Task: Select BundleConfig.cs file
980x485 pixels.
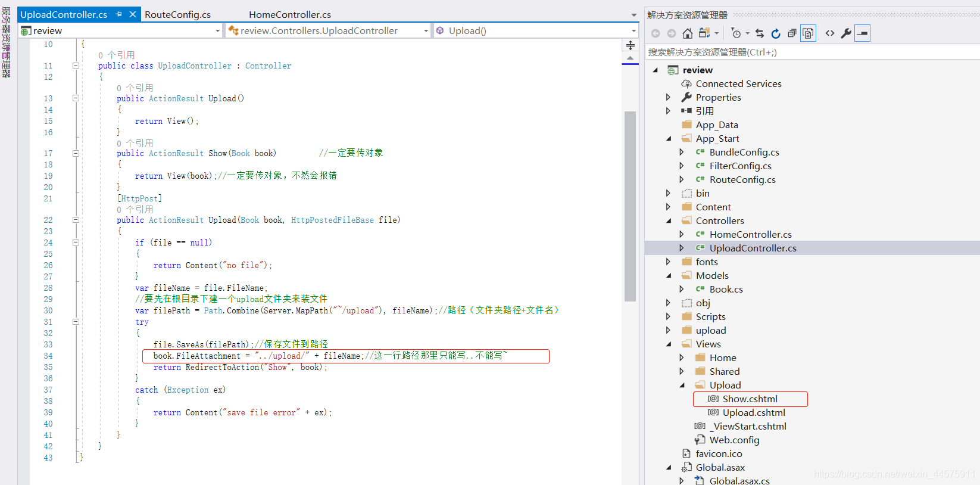Action: (x=744, y=153)
